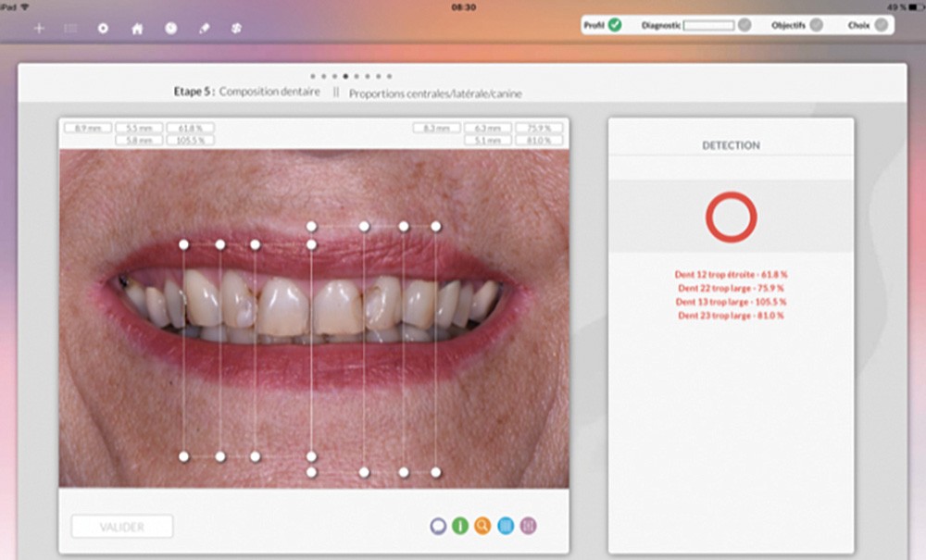
Task: Click the red detection circle indicator
Action: 731,218
